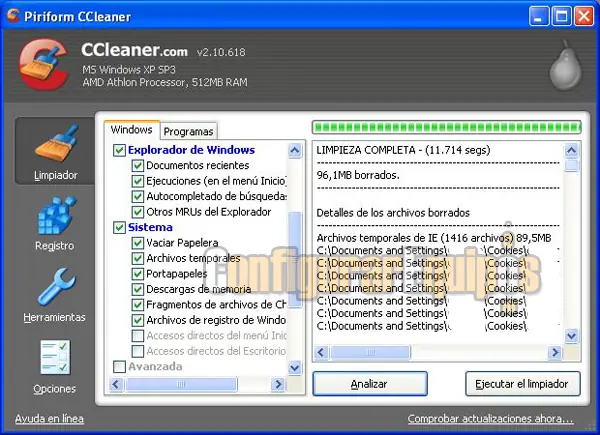
Task: Uncheck Archivos temporales
Action: click(x=137, y=258)
